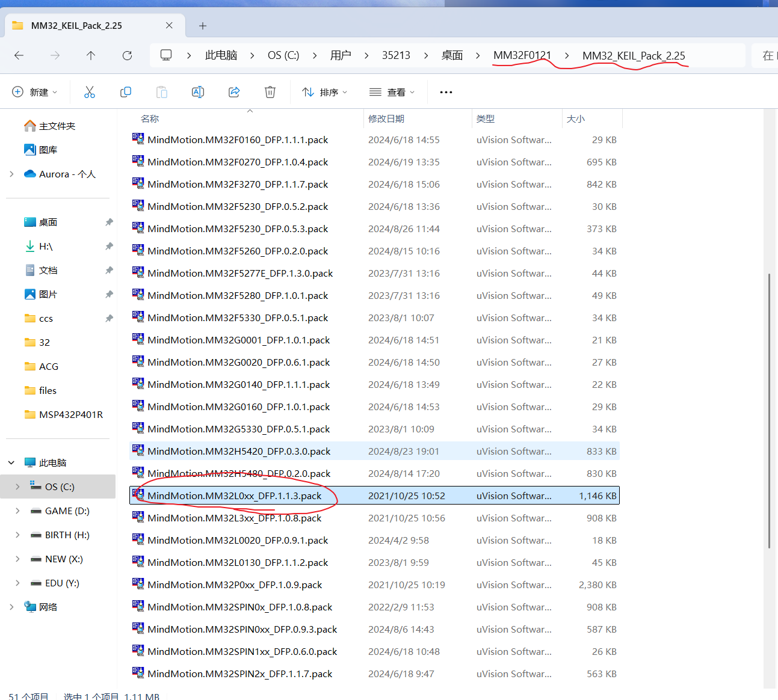The width and height of the screenshot is (778, 700).
Task: Click the Share icon in toolbar
Action: click(234, 92)
